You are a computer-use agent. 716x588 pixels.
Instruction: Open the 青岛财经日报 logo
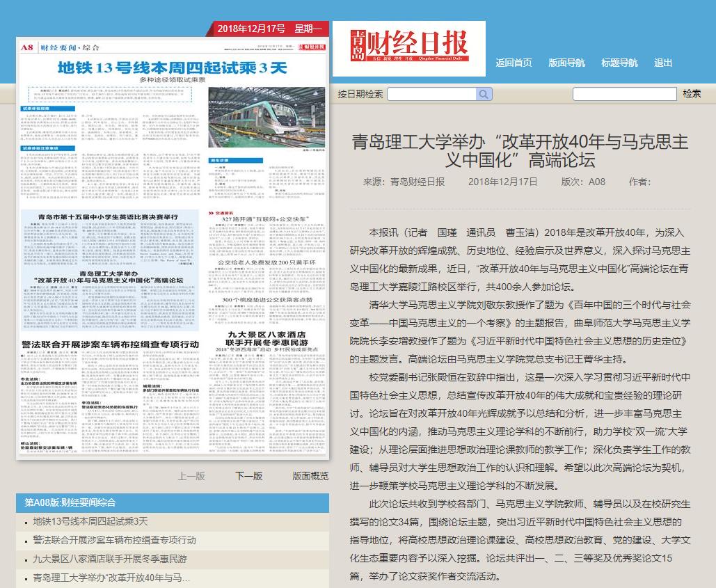(409, 49)
